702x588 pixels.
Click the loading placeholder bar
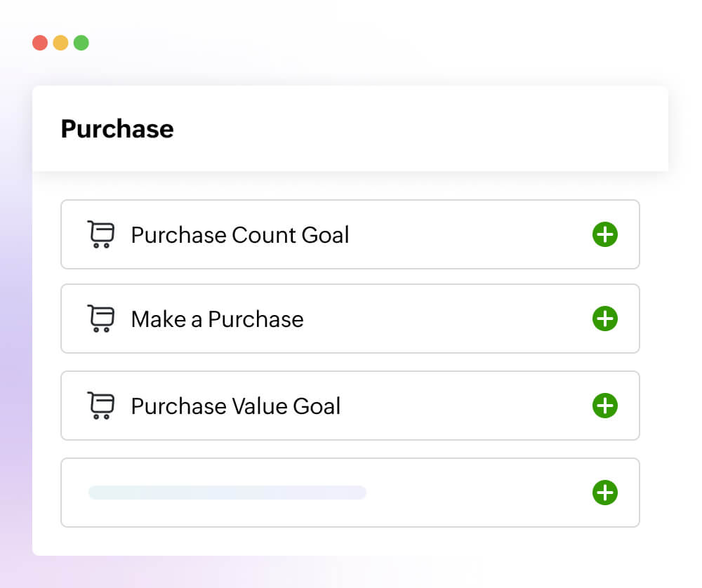(x=226, y=493)
